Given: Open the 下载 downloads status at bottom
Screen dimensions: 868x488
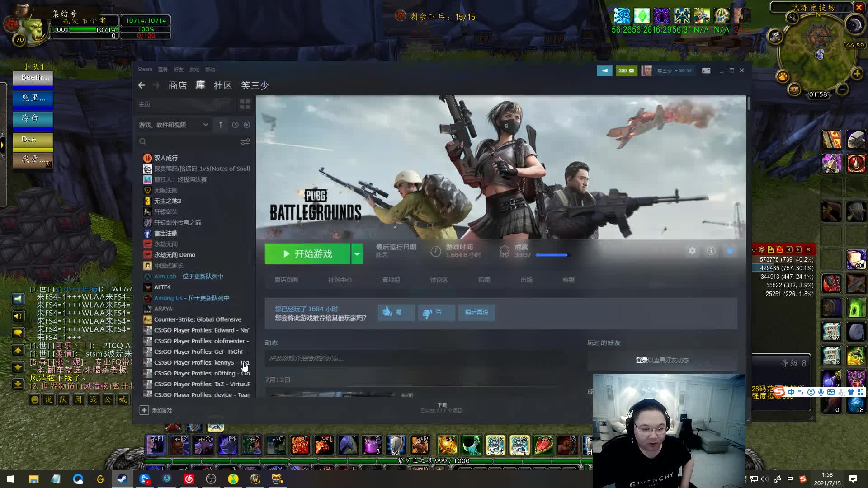Looking at the screenshot, I should 442,408.
